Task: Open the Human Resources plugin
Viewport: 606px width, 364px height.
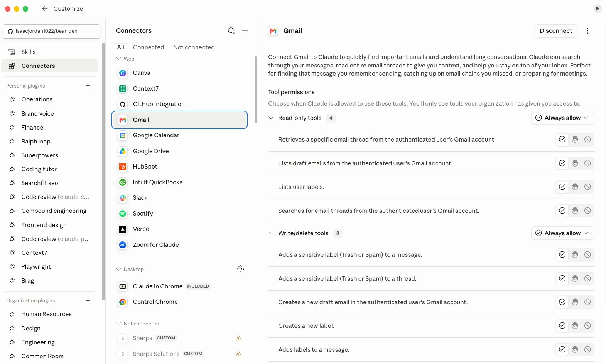Action: [x=50, y=314]
